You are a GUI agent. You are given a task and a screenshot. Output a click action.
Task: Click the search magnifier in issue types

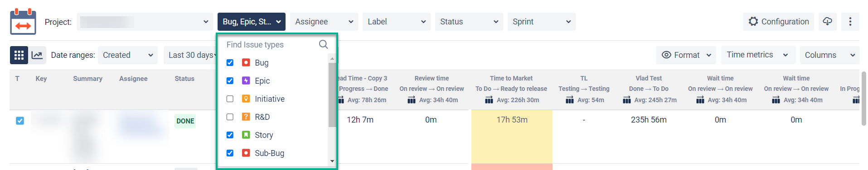pos(323,44)
